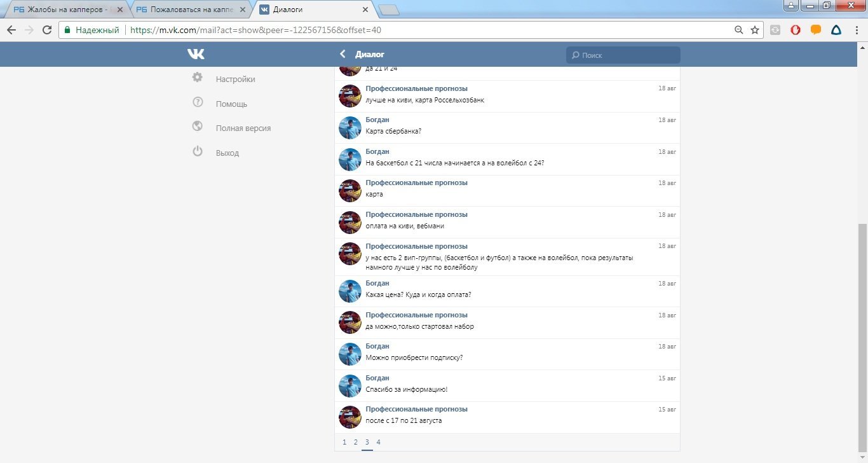
Task: Open Профессиональные прогнозы profile from Россельхозбанк message
Action: point(416,88)
